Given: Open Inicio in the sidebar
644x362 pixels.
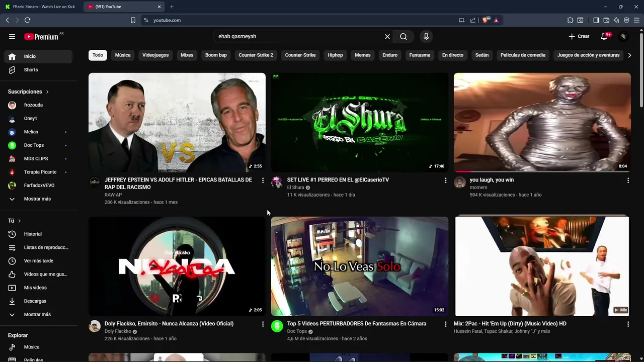Looking at the screenshot, I should click(39, 56).
